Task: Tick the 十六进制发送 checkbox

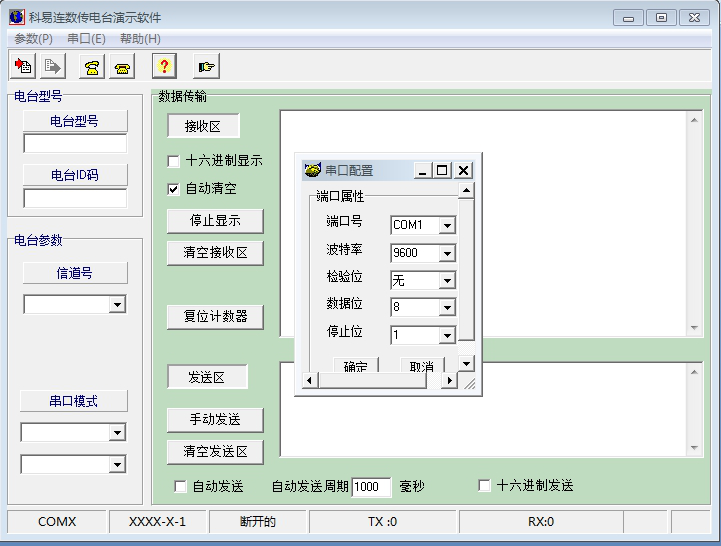Action: 485,486
